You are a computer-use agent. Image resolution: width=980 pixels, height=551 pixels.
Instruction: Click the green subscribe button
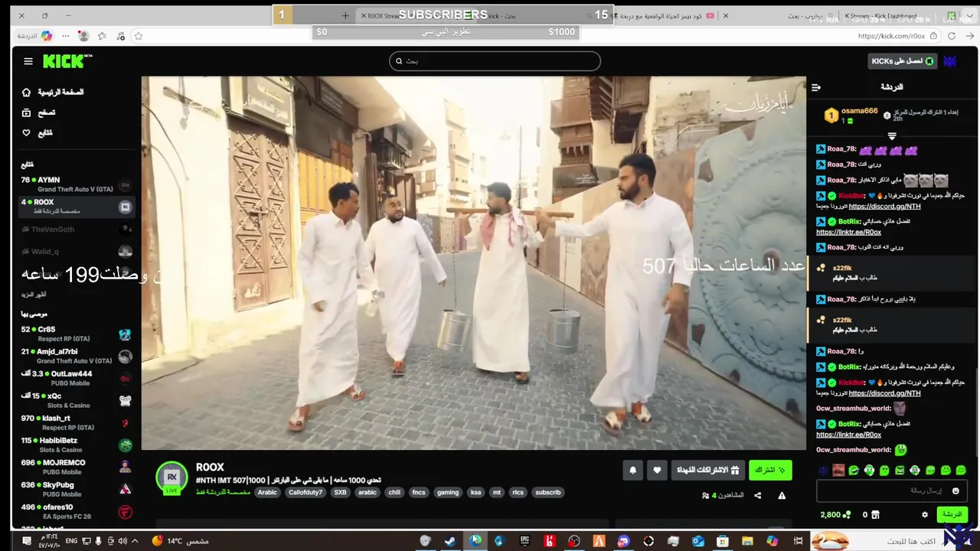click(770, 470)
